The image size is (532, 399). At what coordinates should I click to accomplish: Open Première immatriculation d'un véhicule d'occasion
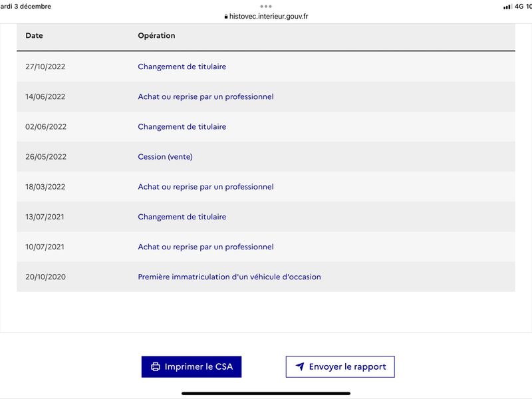229,277
